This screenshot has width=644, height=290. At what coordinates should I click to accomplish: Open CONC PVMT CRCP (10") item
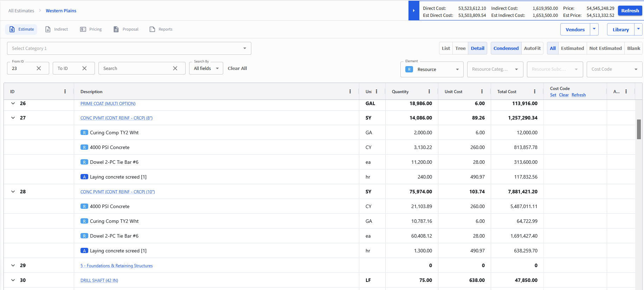click(x=117, y=192)
